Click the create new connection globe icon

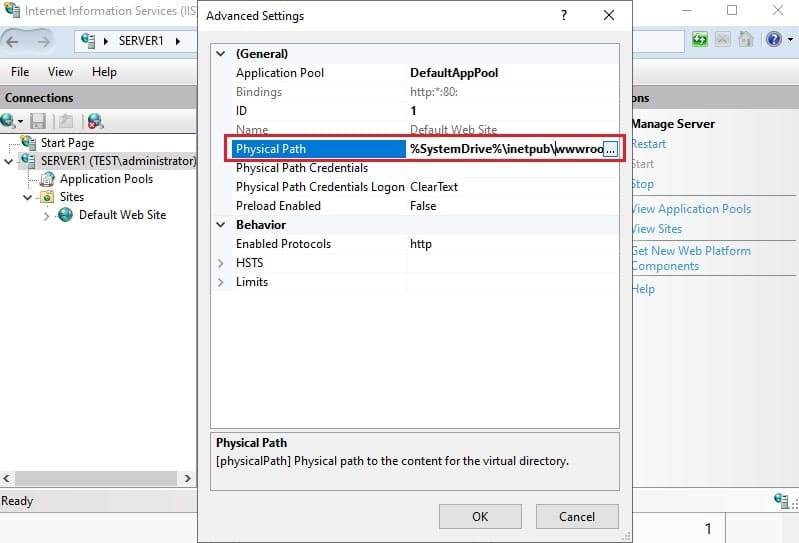click(x=8, y=121)
